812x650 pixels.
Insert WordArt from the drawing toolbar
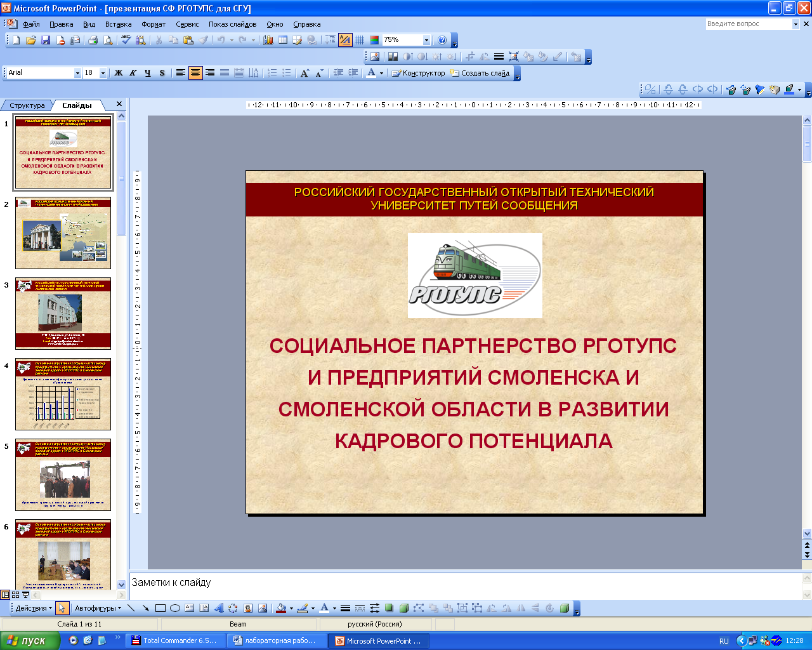[x=218, y=608]
